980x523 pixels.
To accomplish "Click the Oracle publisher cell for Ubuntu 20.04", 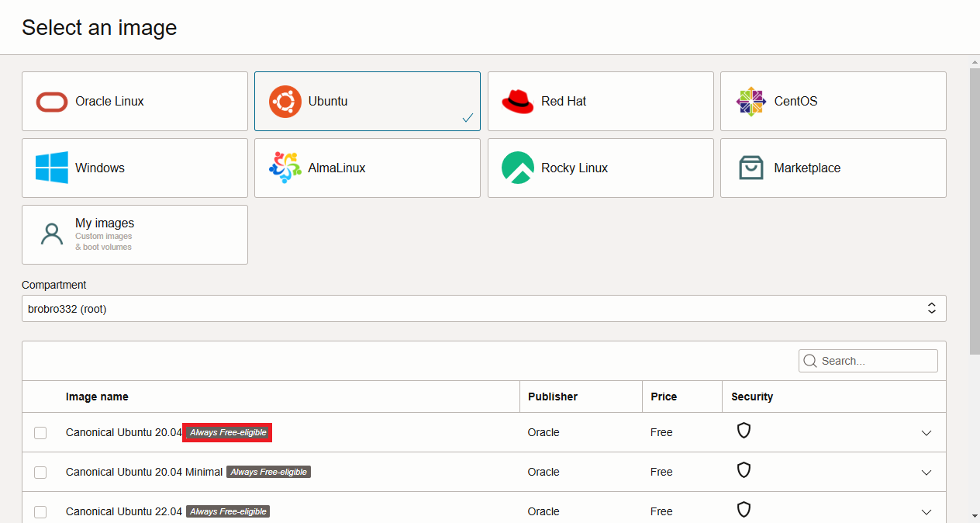I will [543, 432].
